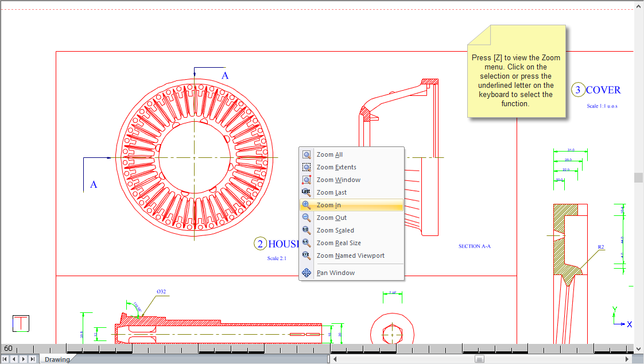Click the Zoom Out minus magnifier icon

(307, 218)
